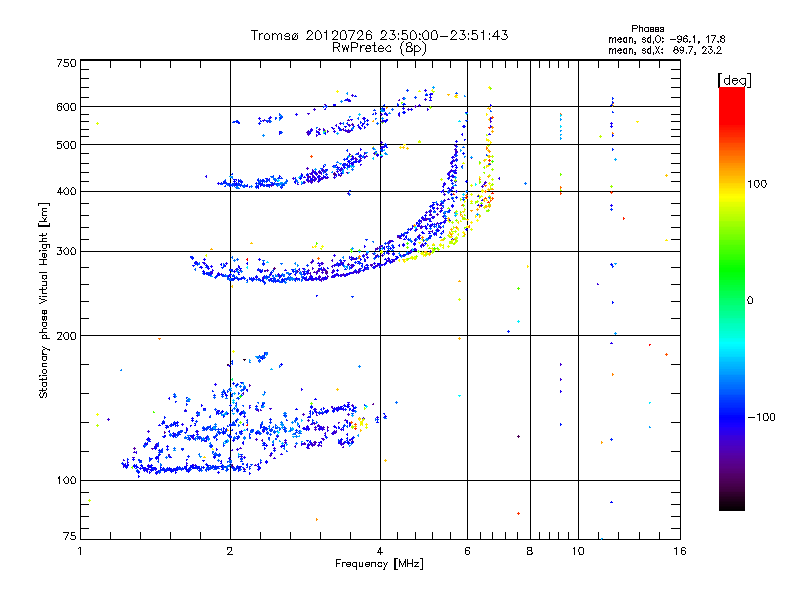The image size is (800, 600).
Task: Click the '[deg]' colorbar unit label
Action: [x=734, y=80]
